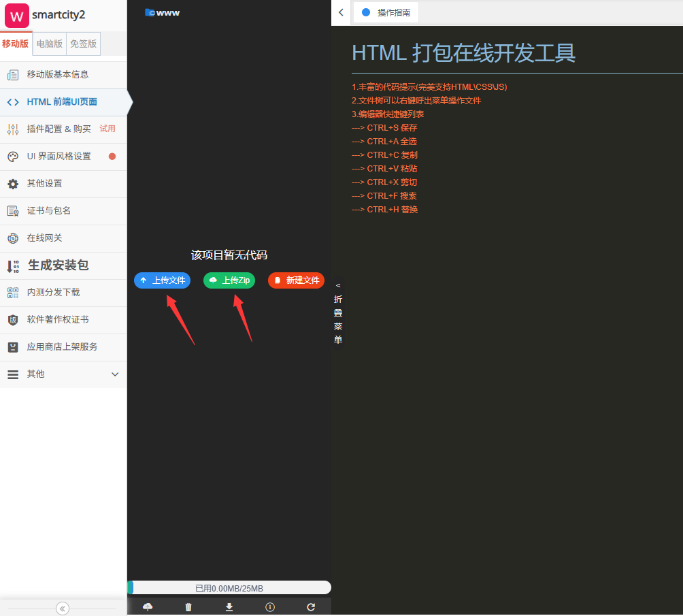
Task: Toggle the 折叠菜单 collapse menu handle
Action: [338, 313]
